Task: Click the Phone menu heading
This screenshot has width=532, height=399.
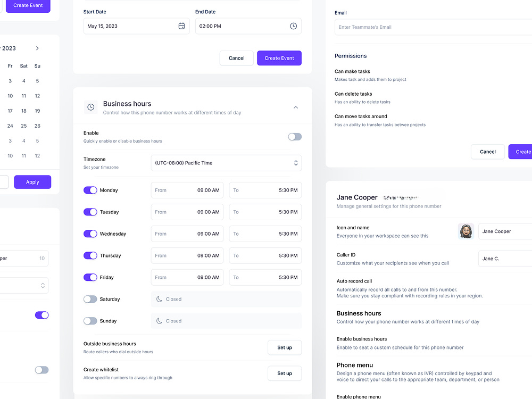Action: click(x=354, y=365)
